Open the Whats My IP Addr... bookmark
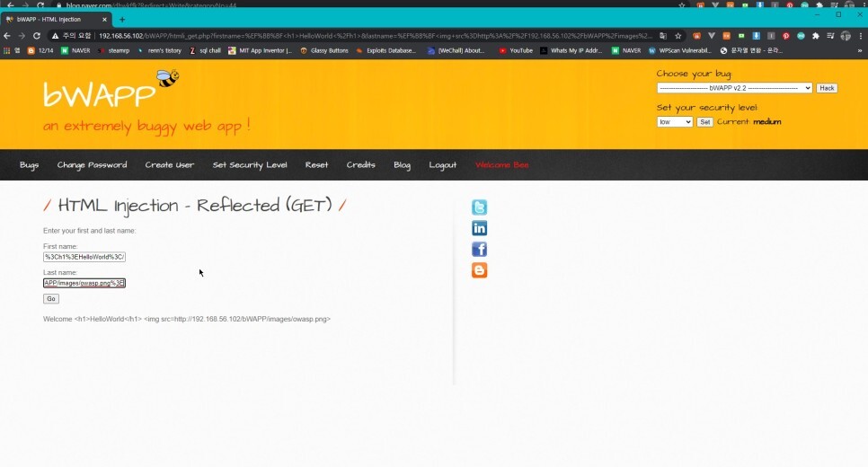Screen dimensions: 868x467 [571, 50]
